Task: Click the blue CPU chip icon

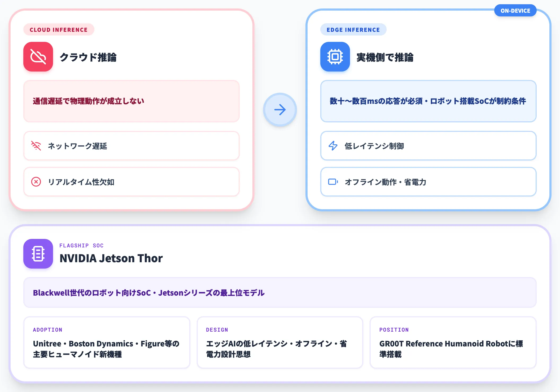Action: click(x=335, y=57)
